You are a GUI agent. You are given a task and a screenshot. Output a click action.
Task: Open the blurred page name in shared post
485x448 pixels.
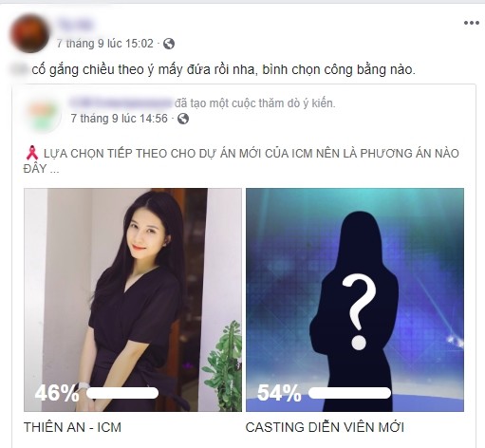[121, 103]
